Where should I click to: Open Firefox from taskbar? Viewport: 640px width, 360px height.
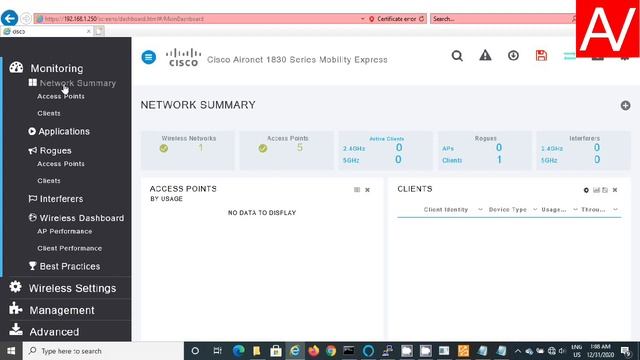[313, 351]
